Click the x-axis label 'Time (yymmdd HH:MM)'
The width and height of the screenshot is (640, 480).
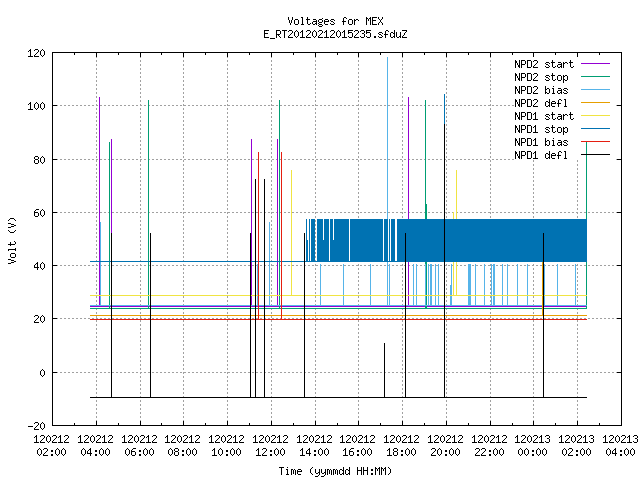click(x=335, y=471)
